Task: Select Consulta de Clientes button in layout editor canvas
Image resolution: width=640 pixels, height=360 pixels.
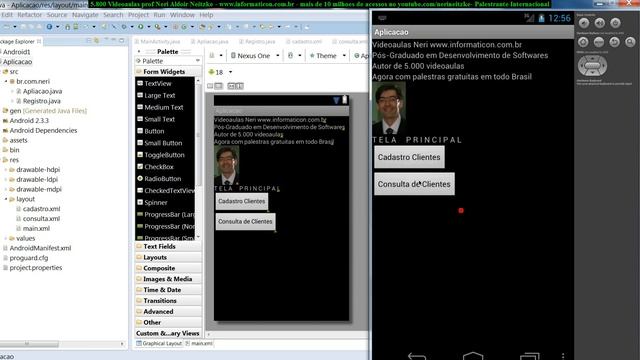Action: point(245,221)
